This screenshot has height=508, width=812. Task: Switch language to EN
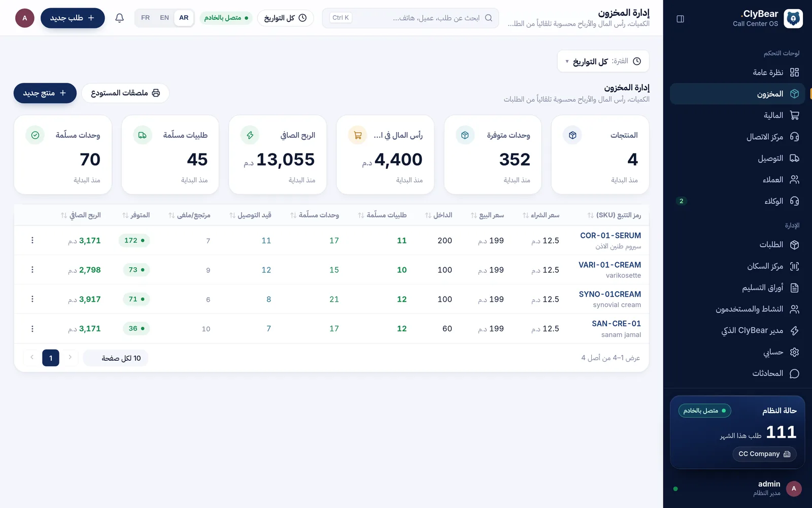click(x=164, y=18)
